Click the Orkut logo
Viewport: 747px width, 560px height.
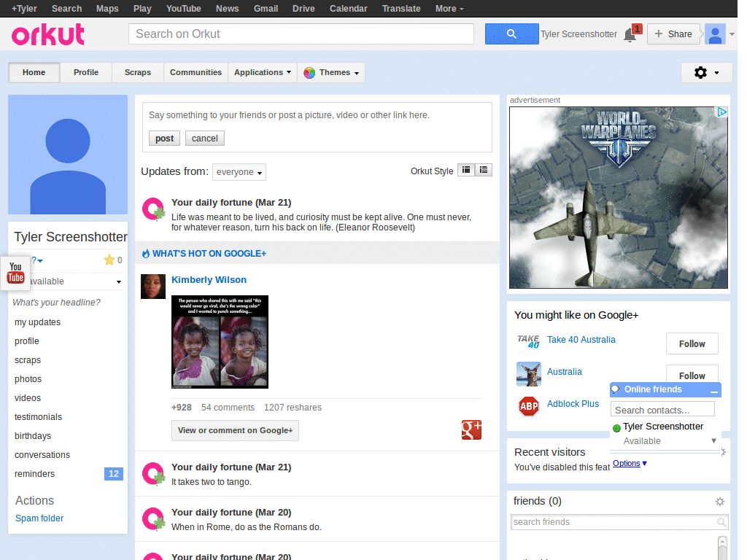point(47,34)
